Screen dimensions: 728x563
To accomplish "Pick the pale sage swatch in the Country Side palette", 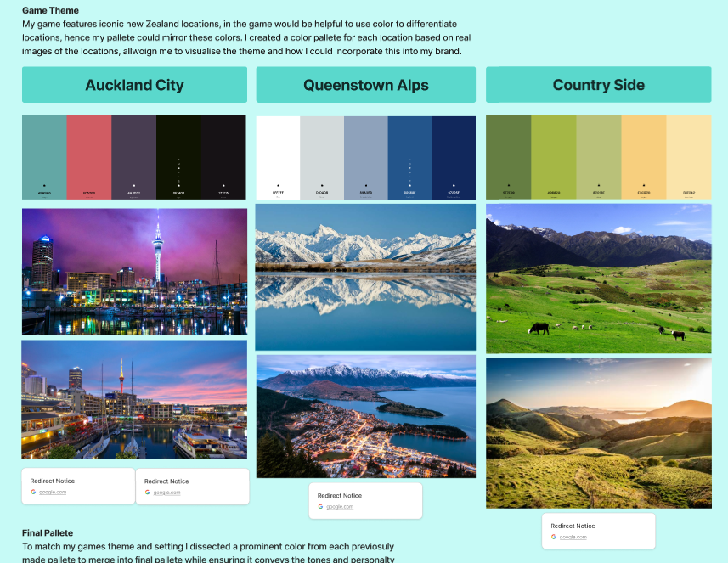I will point(599,157).
